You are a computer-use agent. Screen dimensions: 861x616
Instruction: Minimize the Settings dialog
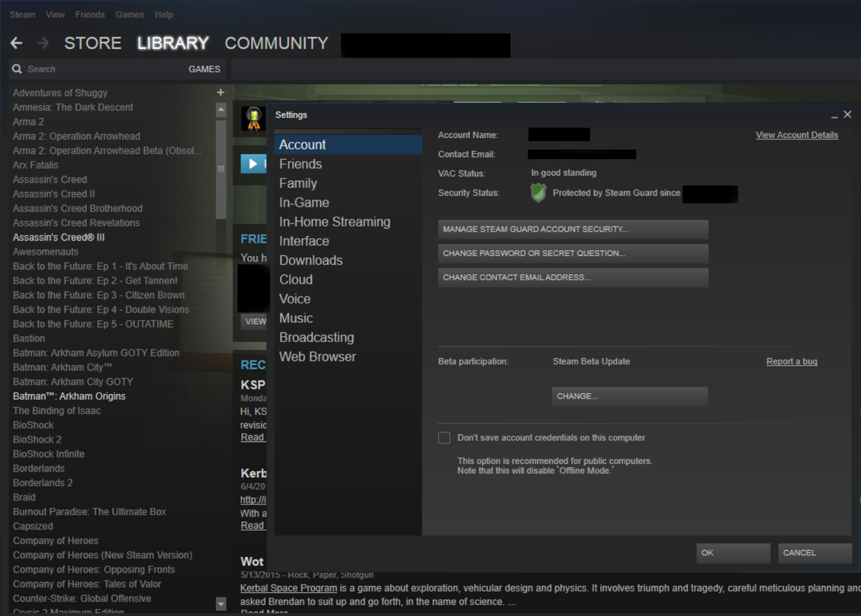pyautogui.click(x=834, y=116)
